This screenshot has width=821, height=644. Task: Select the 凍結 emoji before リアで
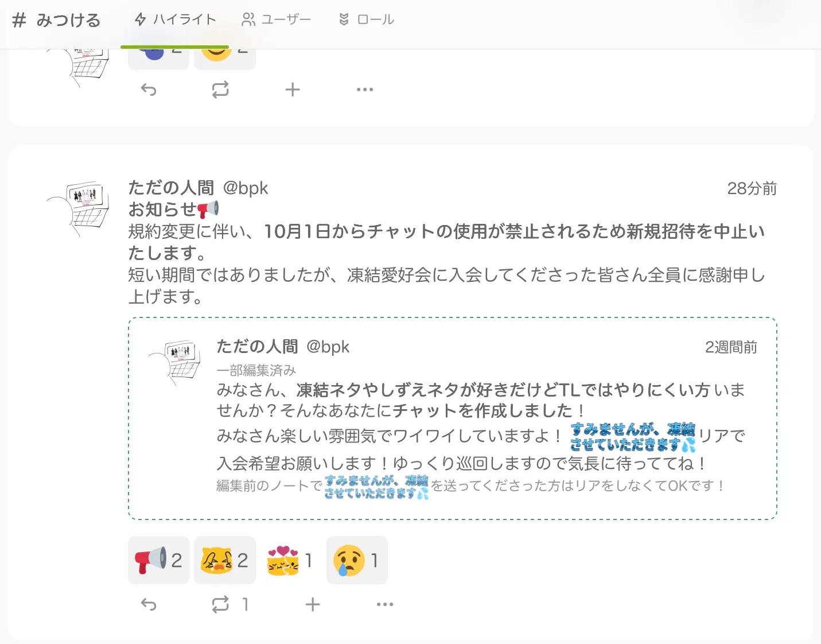click(x=633, y=437)
